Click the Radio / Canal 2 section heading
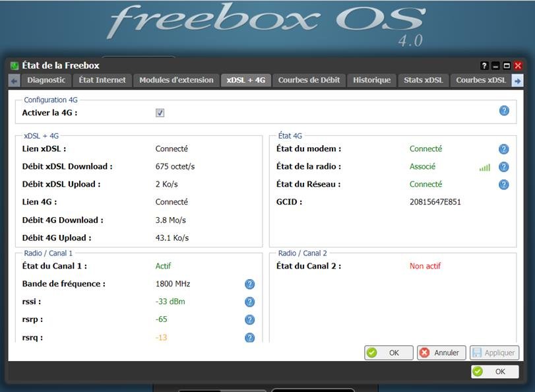This screenshot has width=535, height=392. coord(302,253)
